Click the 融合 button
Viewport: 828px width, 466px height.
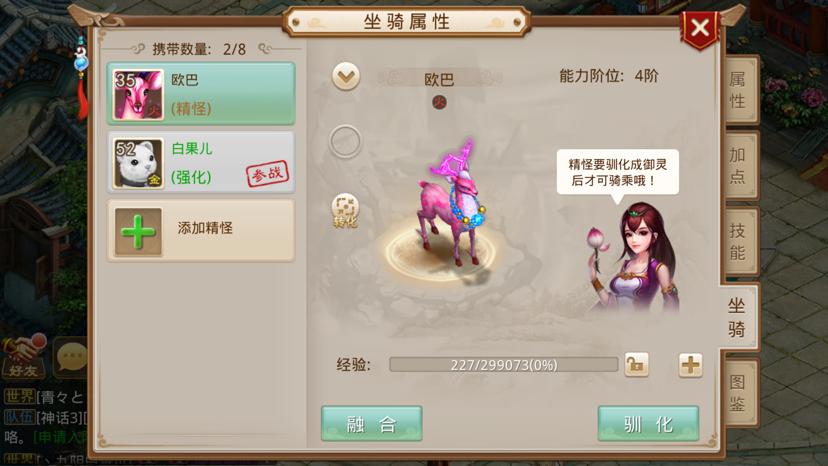372,424
